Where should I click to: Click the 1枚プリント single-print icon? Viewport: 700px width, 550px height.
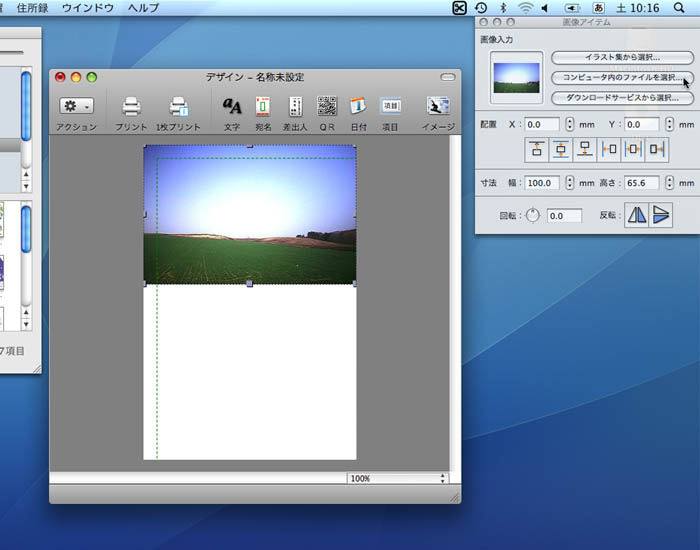(178, 106)
